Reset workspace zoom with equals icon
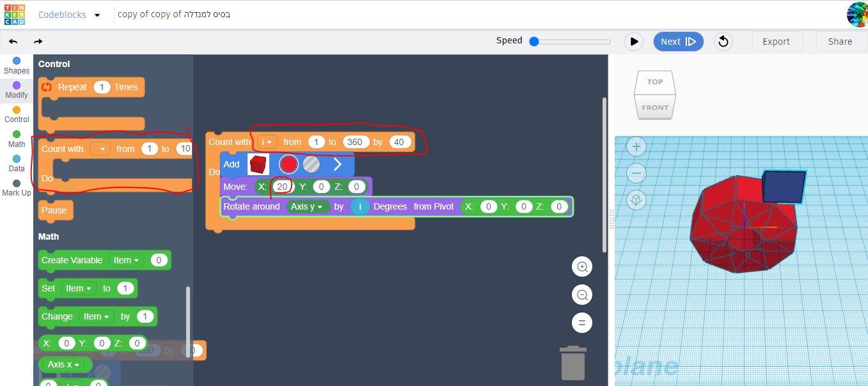 (x=582, y=323)
